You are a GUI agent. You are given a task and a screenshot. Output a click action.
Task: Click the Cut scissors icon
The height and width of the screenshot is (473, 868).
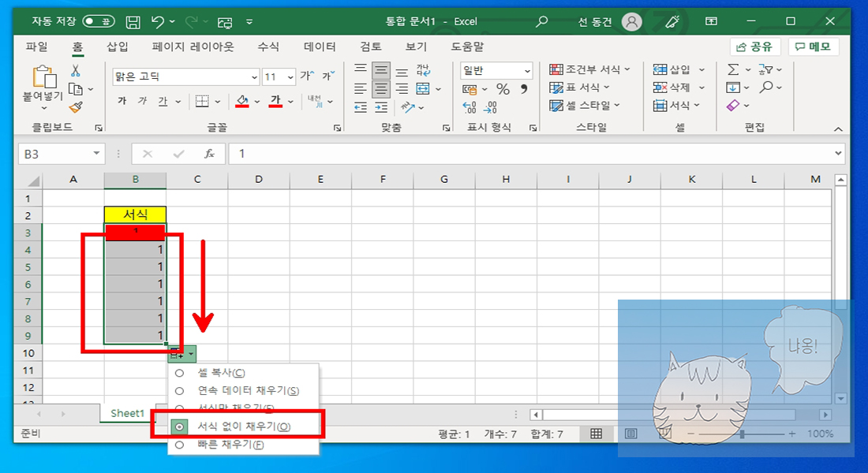[75, 70]
